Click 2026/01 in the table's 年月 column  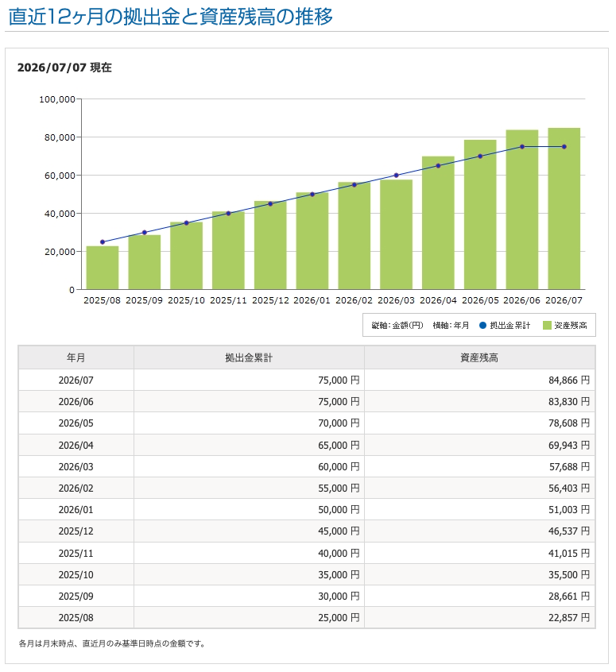[x=76, y=510]
